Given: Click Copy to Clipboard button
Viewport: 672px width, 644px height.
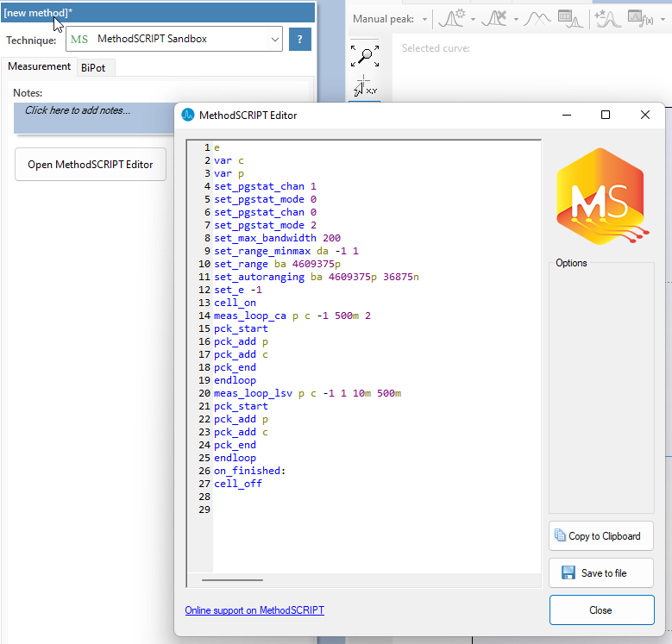Looking at the screenshot, I should (601, 536).
